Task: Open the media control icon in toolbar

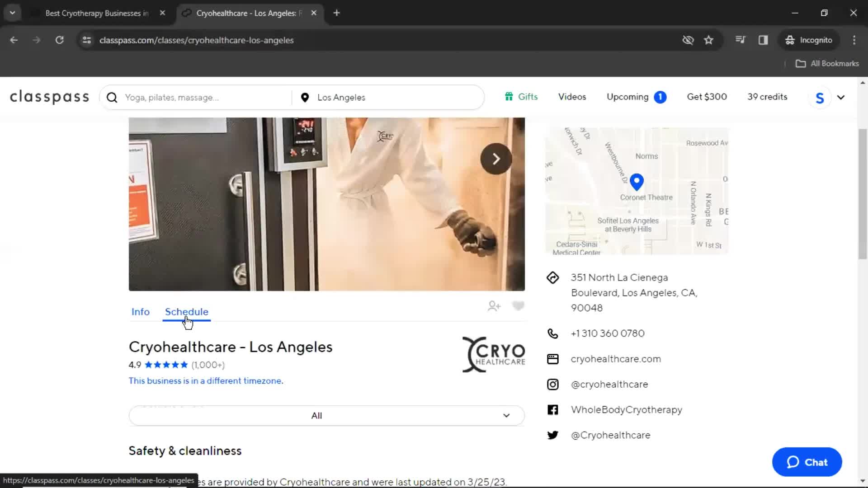Action: coord(740,40)
